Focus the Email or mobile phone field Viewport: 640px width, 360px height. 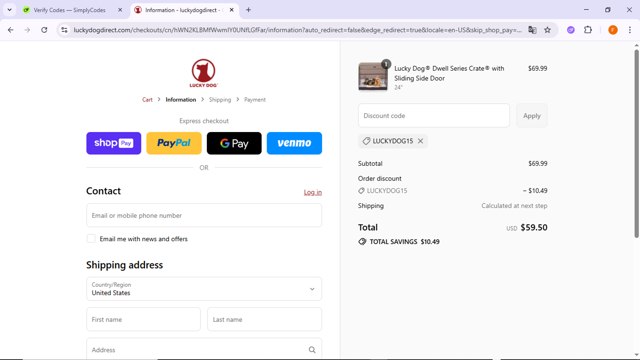click(204, 215)
